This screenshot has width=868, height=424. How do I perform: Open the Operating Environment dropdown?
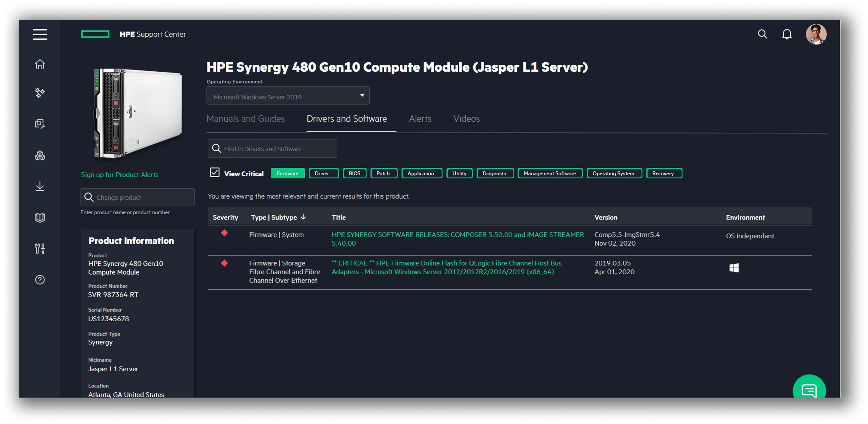click(288, 96)
